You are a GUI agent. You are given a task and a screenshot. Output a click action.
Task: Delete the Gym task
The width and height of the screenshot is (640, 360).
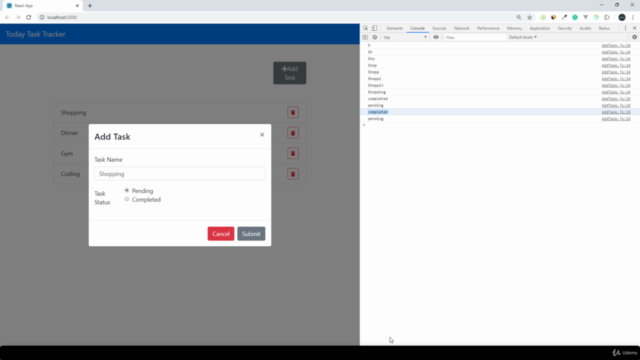293,153
